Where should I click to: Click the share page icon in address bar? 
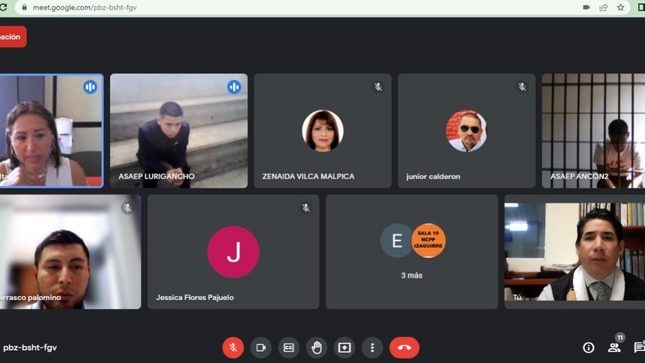603,7
